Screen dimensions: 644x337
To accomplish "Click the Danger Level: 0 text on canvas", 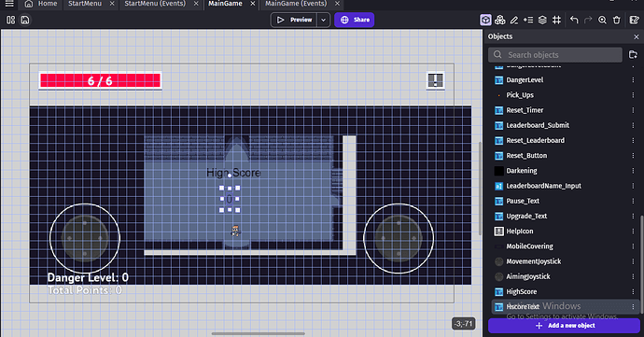I will (88, 278).
